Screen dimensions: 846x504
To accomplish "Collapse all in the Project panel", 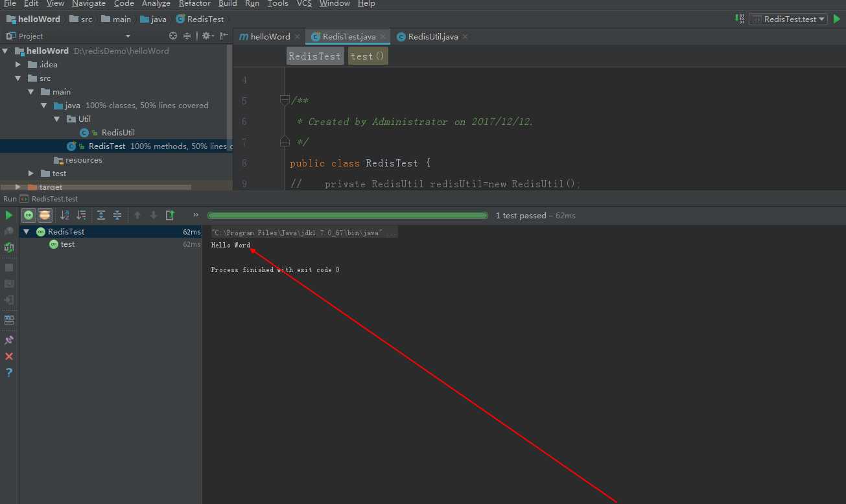I will point(187,36).
